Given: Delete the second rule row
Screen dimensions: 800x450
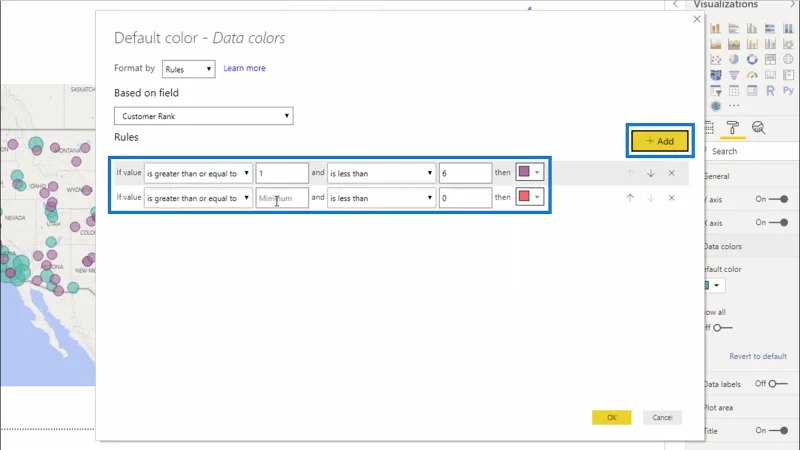Looking at the screenshot, I should pos(671,198).
